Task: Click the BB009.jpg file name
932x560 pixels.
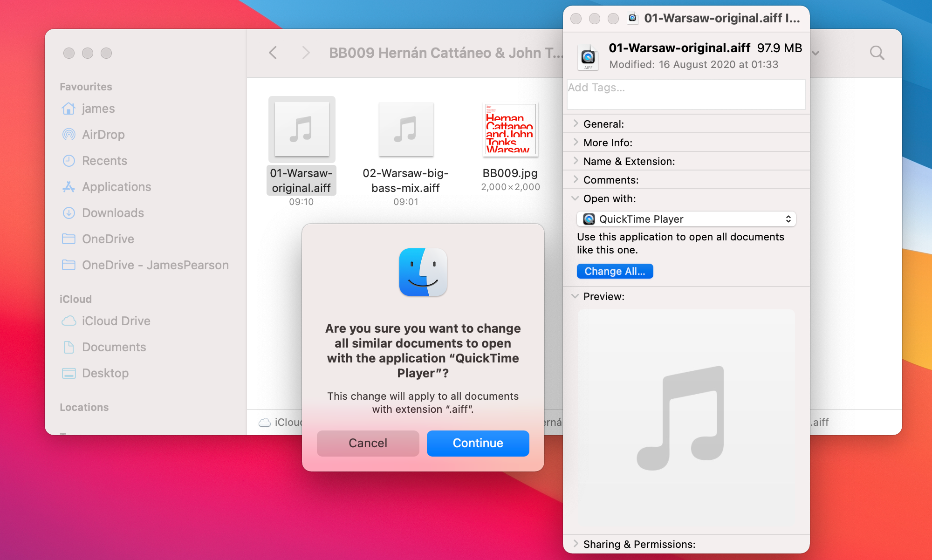Action: (510, 173)
